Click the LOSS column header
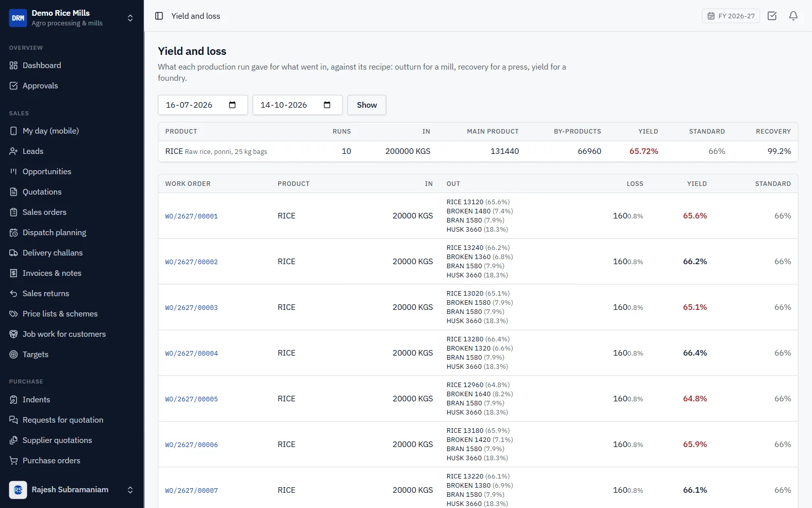The image size is (812, 508). [635, 184]
